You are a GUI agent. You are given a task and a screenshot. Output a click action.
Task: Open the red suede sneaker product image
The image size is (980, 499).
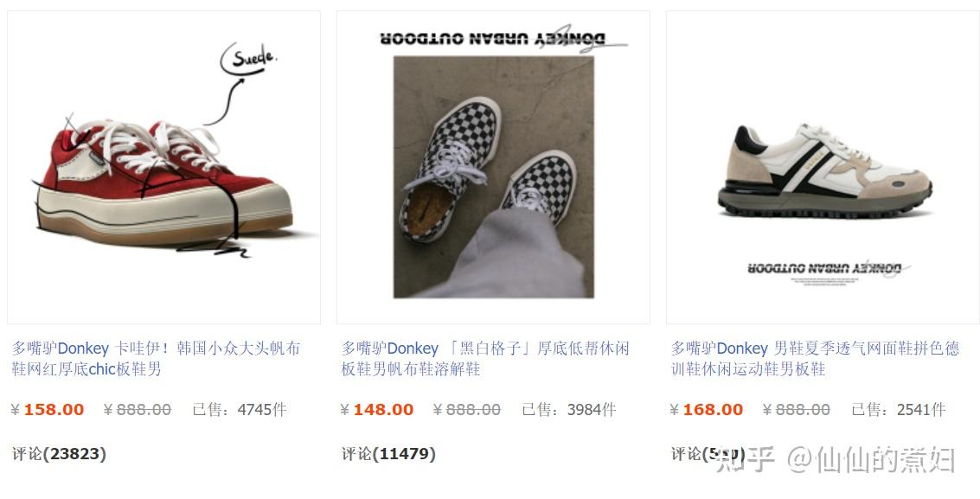tap(163, 167)
